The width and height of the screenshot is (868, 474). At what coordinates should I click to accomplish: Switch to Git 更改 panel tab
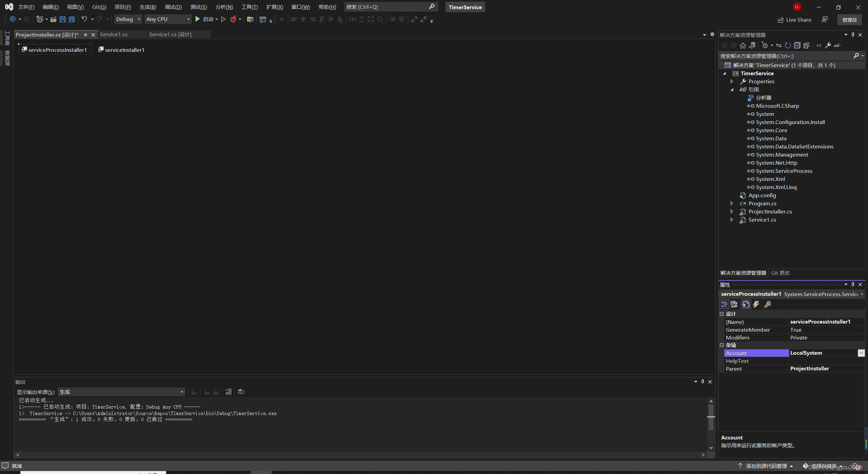click(780, 273)
